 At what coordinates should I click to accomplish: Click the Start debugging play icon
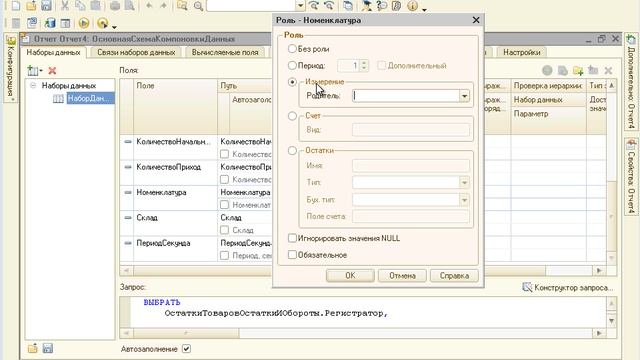84,23
